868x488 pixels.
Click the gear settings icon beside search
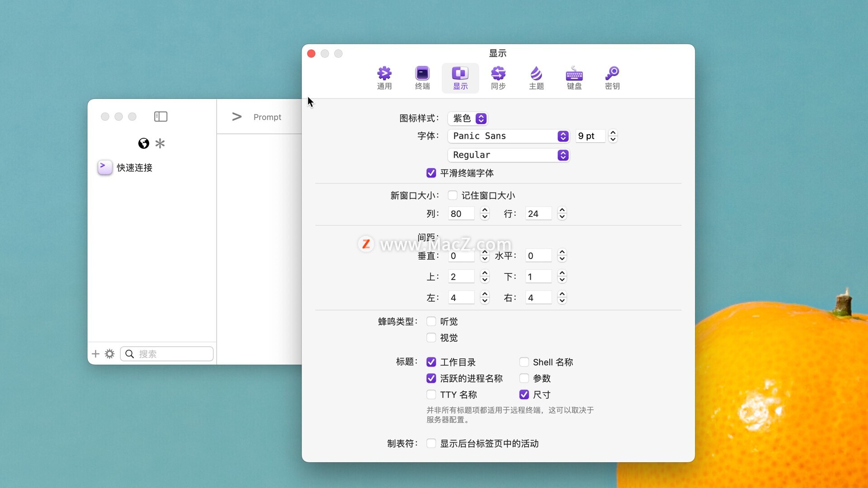tap(109, 354)
